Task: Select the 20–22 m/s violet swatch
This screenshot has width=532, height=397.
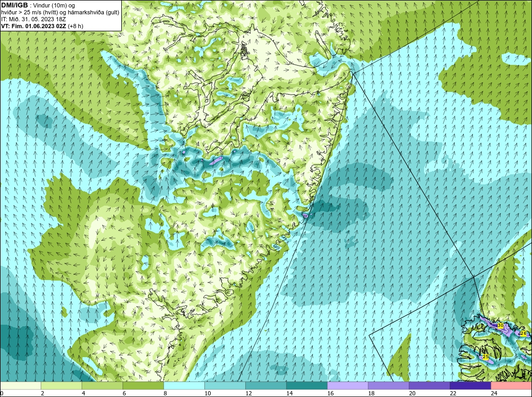Action: tap(429, 386)
